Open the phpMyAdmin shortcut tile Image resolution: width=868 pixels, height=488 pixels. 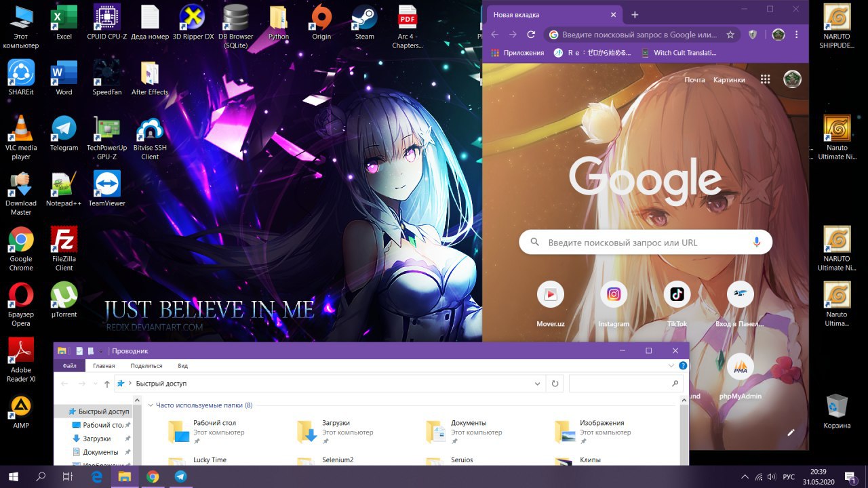(x=741, y=377)
